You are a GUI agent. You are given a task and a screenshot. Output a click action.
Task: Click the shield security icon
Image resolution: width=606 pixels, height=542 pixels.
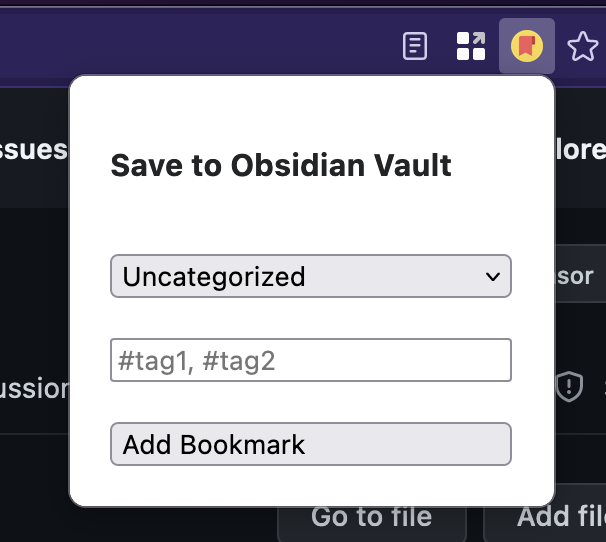(x=569, y=386)
